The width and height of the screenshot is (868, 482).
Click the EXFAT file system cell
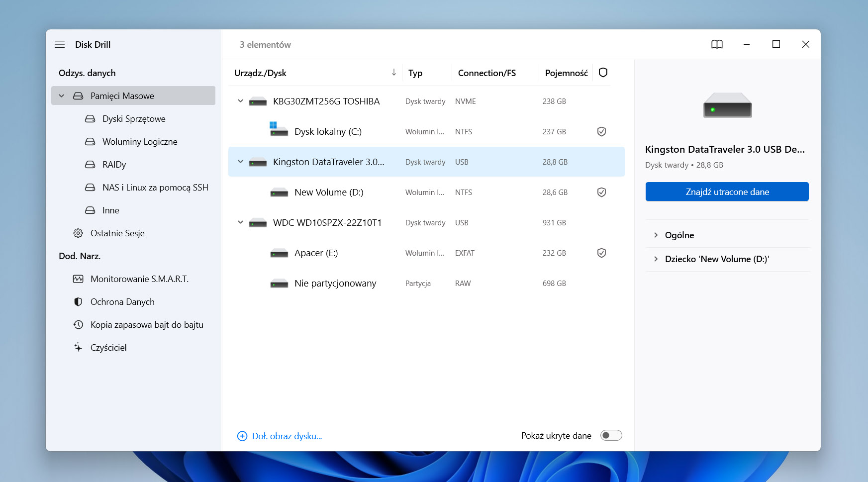point(465,253)
